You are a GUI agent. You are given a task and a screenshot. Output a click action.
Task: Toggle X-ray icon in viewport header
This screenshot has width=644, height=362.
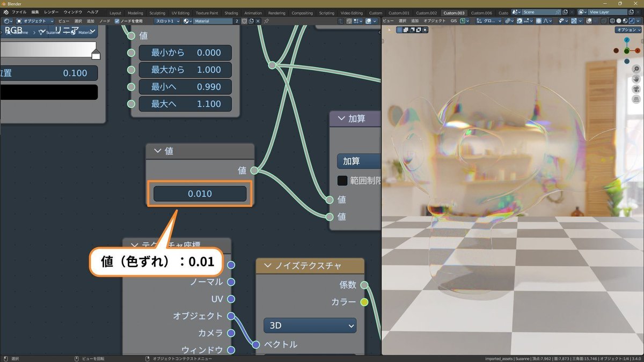(604, 21)
